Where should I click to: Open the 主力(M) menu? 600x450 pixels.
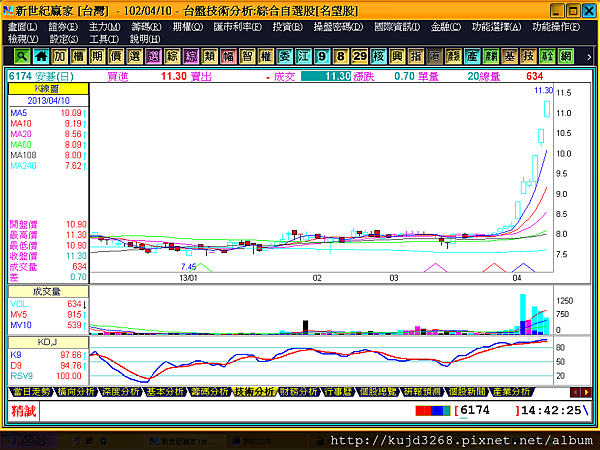tap(104, 27)
